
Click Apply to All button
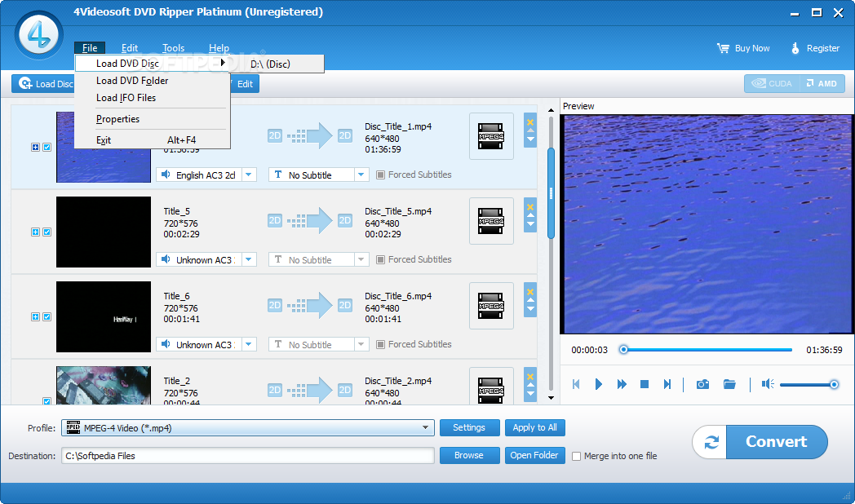(535, 427)
